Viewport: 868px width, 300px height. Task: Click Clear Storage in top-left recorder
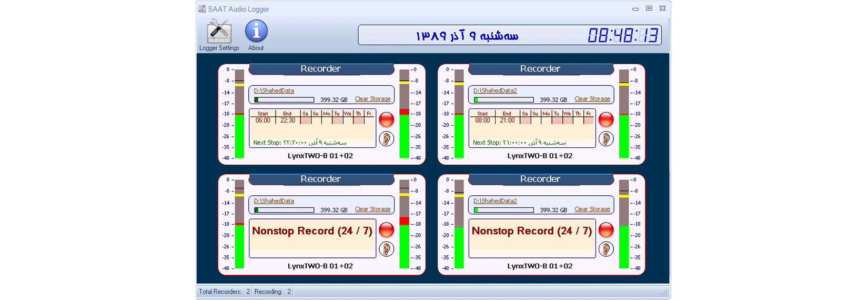(372, 99)
